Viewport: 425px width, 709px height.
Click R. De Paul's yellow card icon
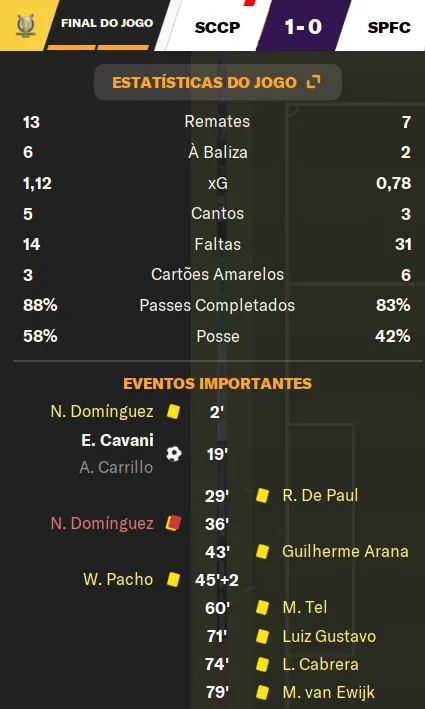pos(262,496)
